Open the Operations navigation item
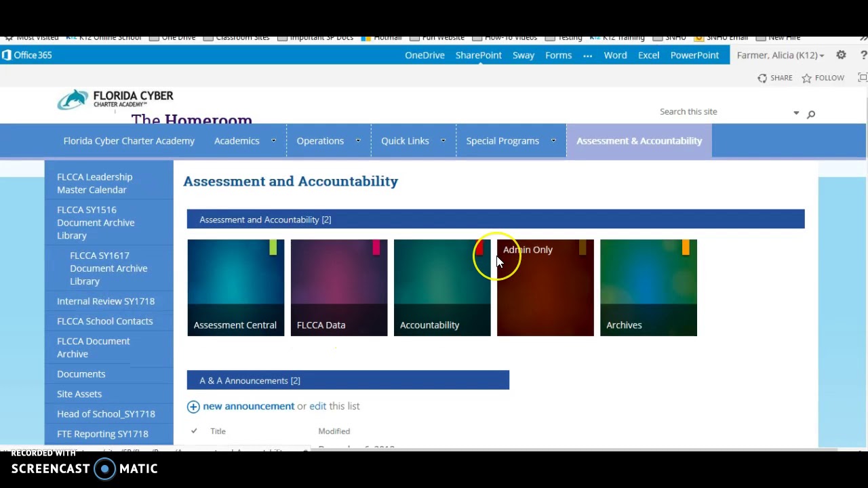This screenshot has height=488, width=868. click(x=320, y=141)
